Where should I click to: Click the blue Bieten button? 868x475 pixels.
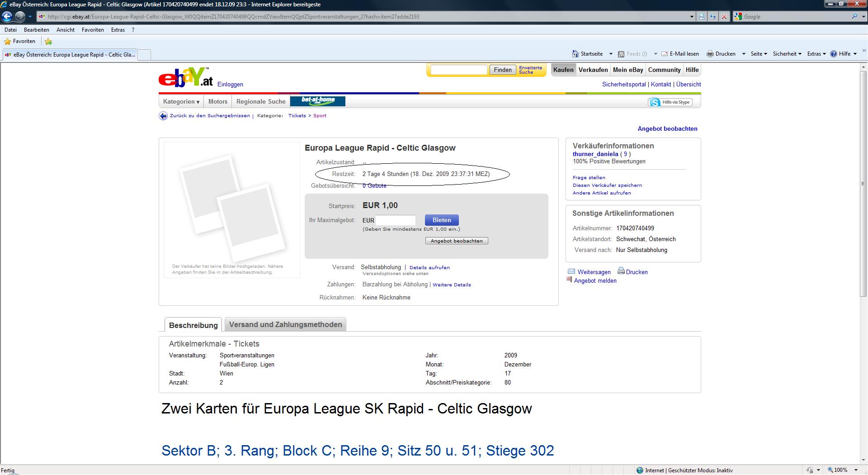click(x=442, y=220)
